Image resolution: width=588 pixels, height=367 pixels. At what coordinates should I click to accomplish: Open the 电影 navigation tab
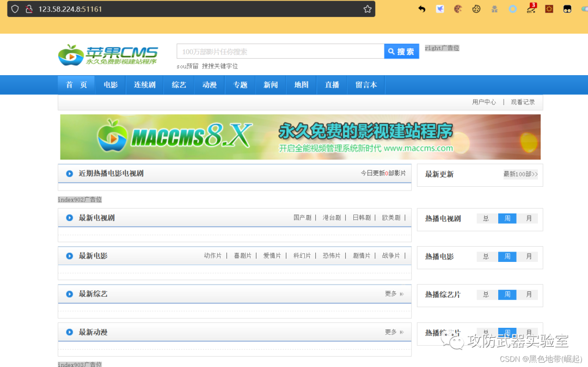[111, 85]
